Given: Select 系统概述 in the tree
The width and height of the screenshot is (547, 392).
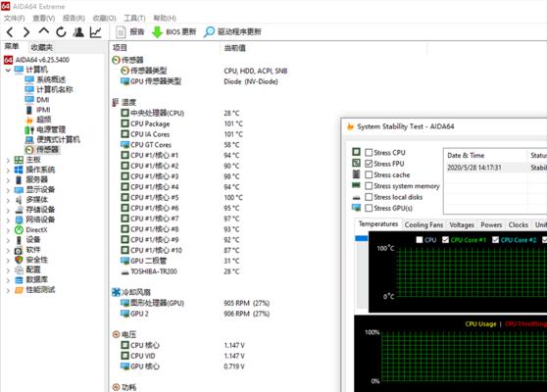Looking at the screenshot, I should (x=51, y=79).
